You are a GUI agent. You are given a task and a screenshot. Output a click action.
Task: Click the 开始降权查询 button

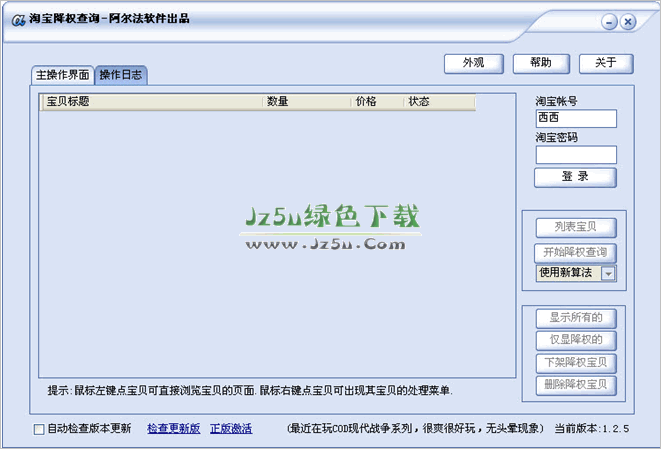pos(575,253)
